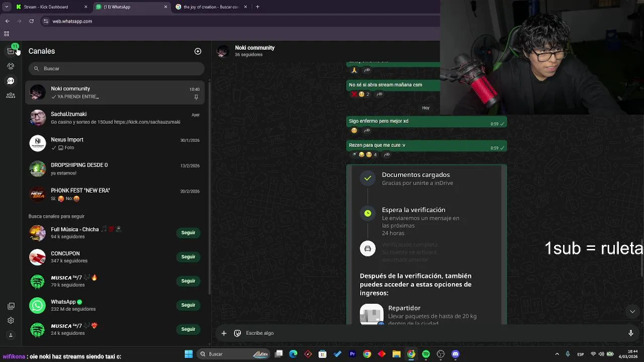Image resolution: width=644 pixels, height=362 pixels.
Task: Follow the MUSICA 24/7 channel with 24 k followers
Action: click(188, 329)
